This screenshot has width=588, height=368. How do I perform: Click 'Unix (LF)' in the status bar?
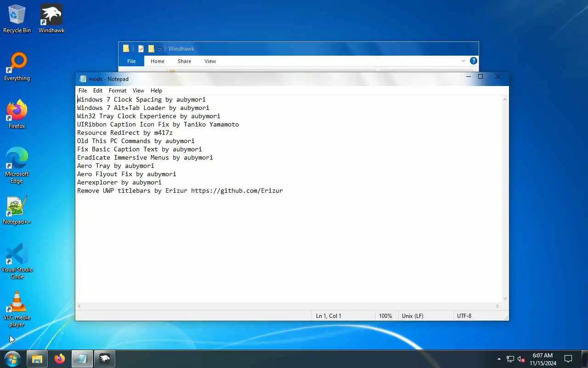point(413,316)
